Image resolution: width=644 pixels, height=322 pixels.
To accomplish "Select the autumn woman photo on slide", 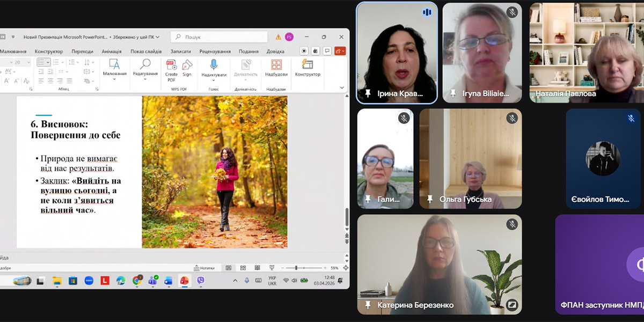I will pyautogui.click(x=215, y=172).
